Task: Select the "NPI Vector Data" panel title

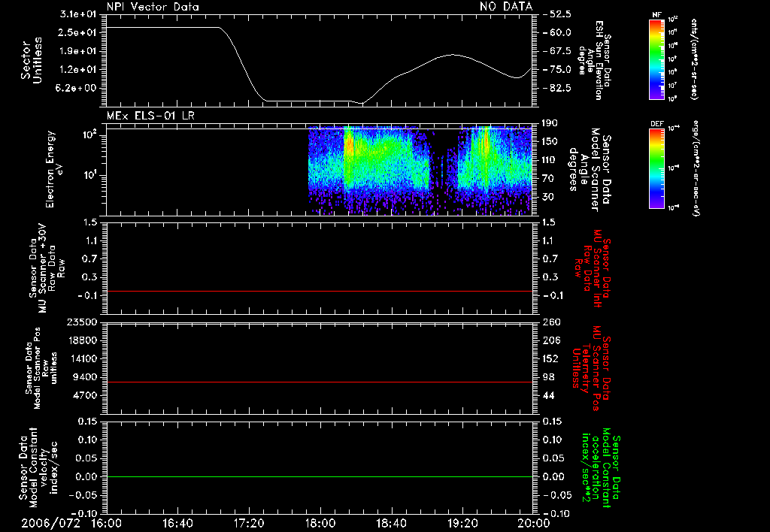Action: [x=153, y=7]
